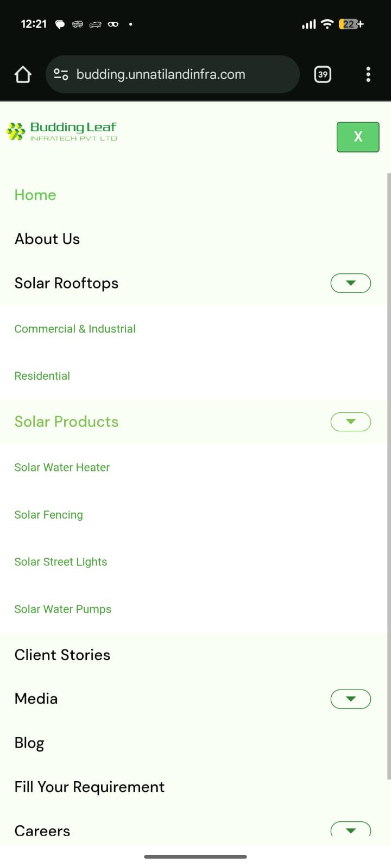Tap the Budding Leaf Infratech logo
The width and height of the screenshot is (391, 868).
pyautogui.click(x=62, y=131)
